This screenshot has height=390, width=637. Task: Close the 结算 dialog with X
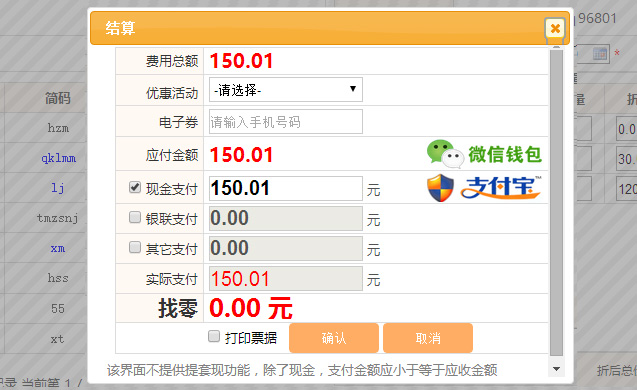pyautogui.click(x=555, y=28)
